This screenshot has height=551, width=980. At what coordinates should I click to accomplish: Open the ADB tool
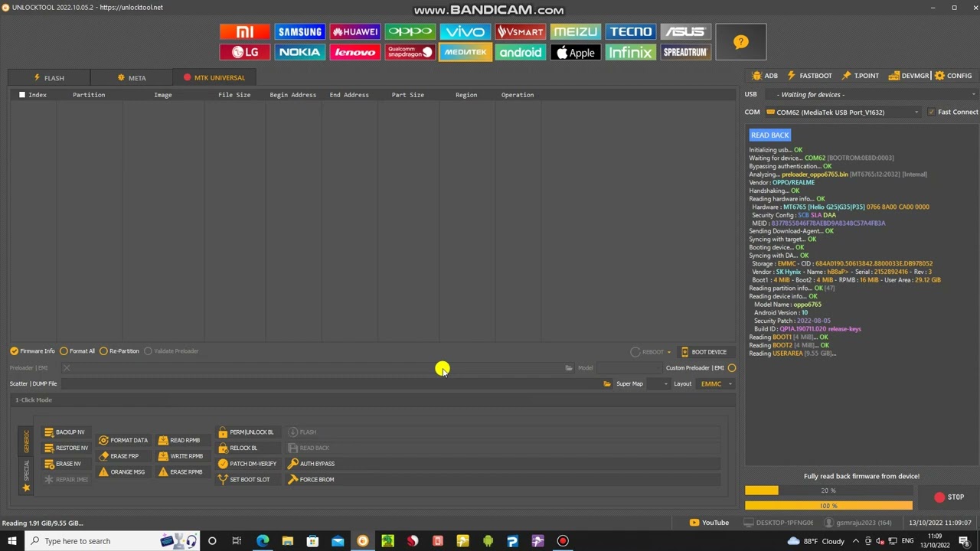(765, 76)
